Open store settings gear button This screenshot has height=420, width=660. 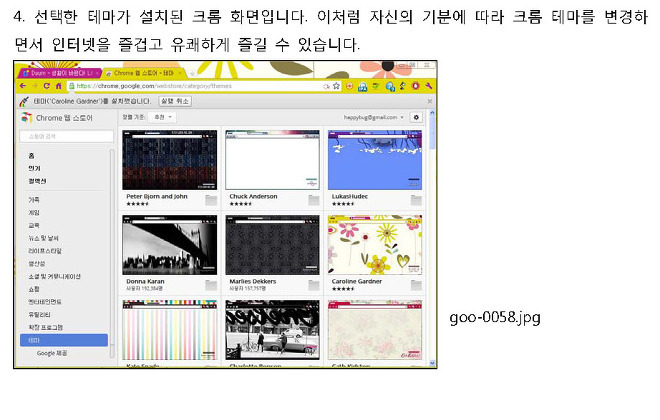coord(416,117)
